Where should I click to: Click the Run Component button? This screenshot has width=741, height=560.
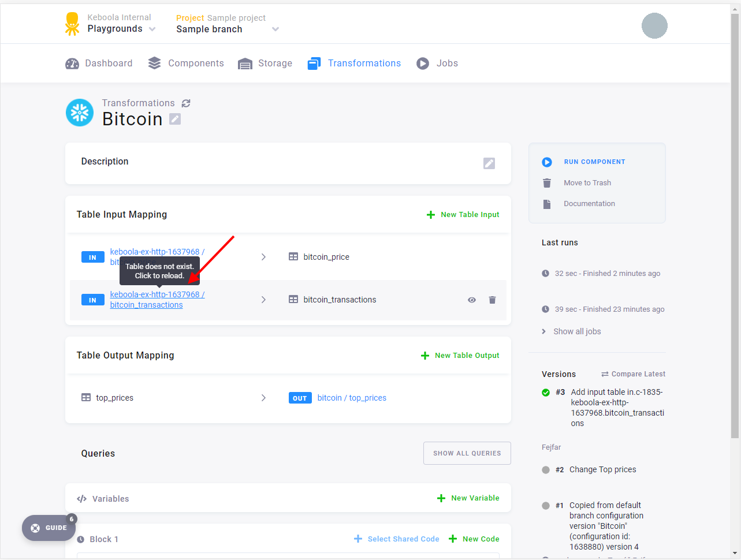595,162
